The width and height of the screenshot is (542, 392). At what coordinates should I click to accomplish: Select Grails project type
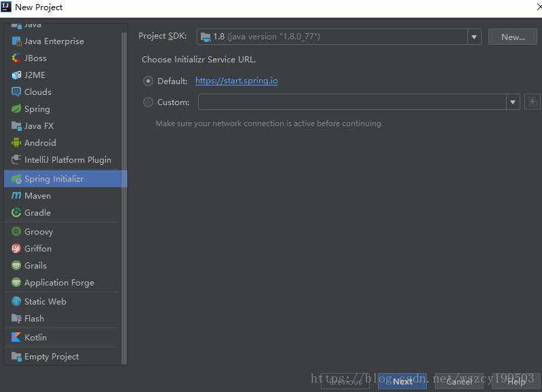pyautogui.click(x=63, y=265)
